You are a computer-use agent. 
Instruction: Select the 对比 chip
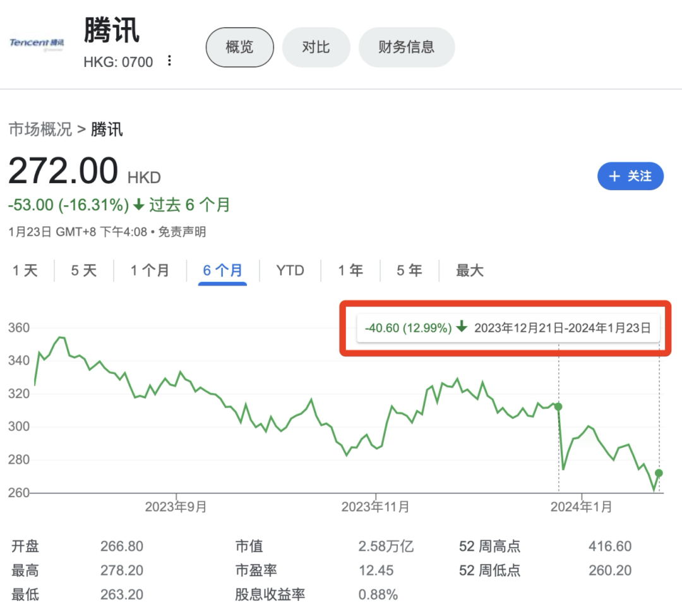(316, 47)
